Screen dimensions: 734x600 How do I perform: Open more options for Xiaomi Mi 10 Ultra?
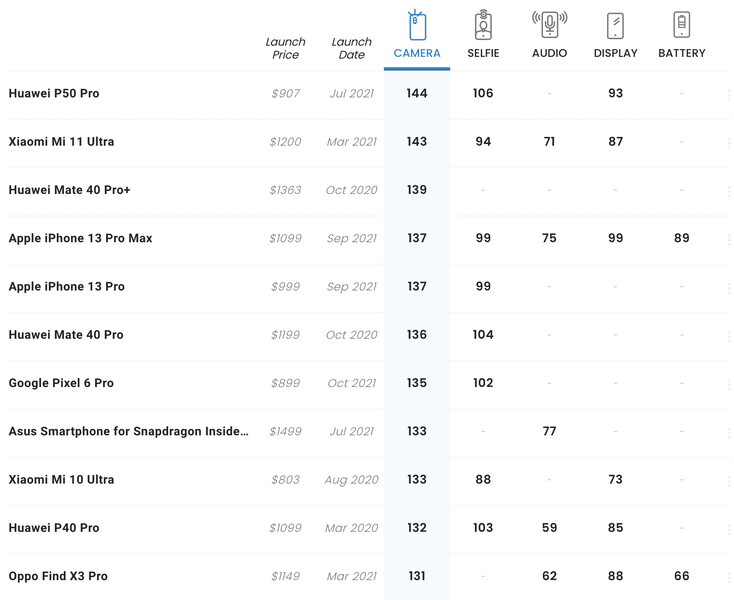[x=729, y=480]
